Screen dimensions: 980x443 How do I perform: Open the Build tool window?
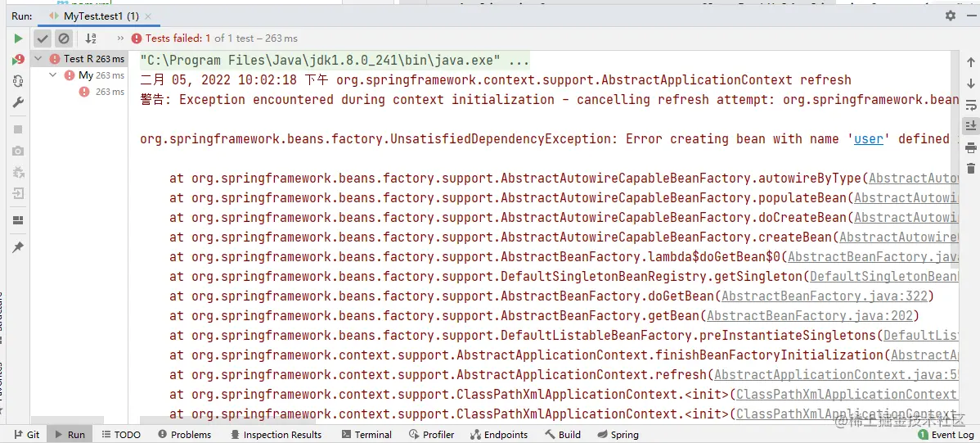point(563,434)
